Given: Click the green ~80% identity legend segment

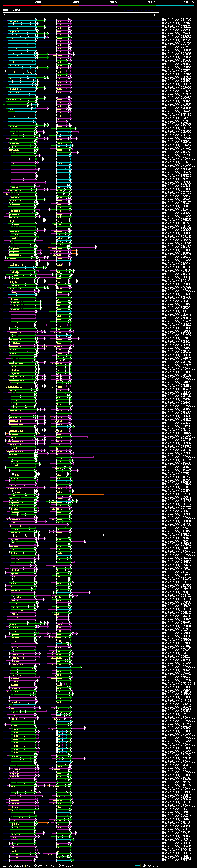Looking at the screenshot, I should [x=137, y=6].
